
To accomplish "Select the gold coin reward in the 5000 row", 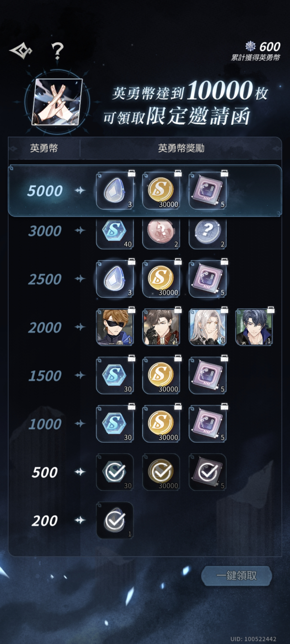I will pos(161,191).
